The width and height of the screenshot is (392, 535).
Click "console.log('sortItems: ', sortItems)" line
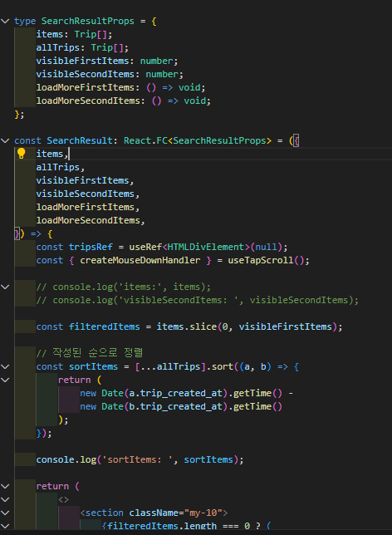coord(140,460)
